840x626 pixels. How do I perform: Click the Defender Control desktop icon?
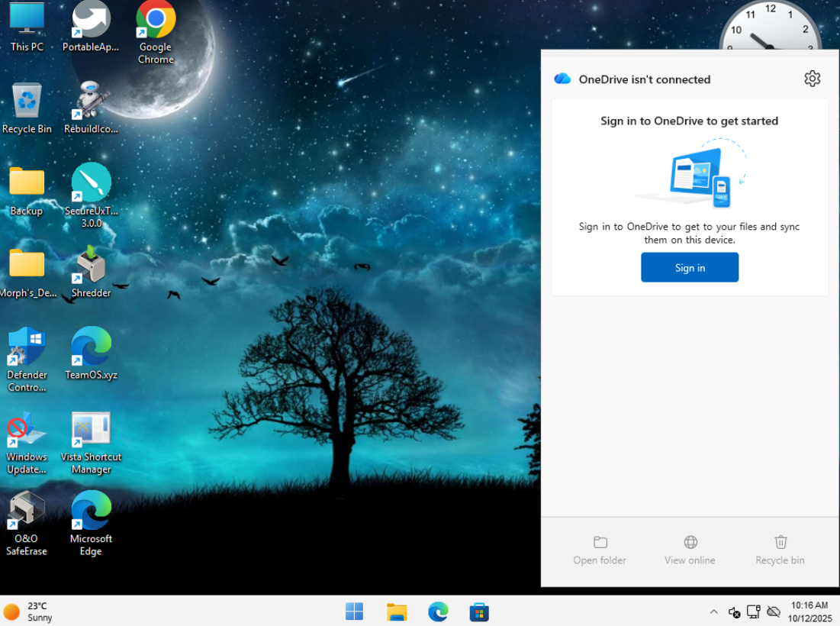coord(27,348)
